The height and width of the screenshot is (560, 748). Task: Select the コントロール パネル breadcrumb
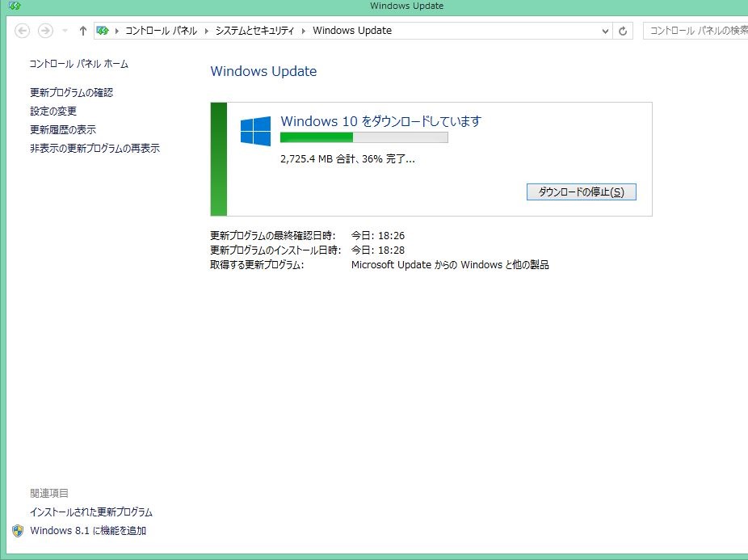pyautogui.click(x=161, y=31)
